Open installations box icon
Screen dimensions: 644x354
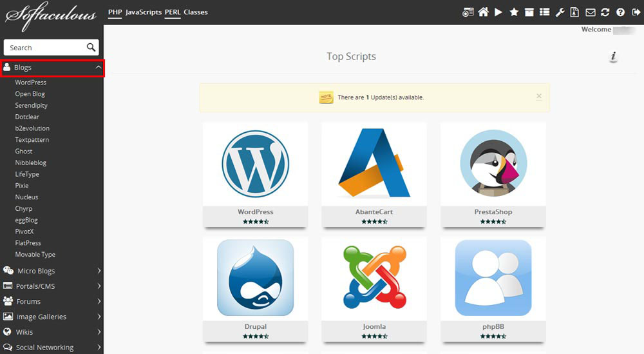(x=529, y=12)
